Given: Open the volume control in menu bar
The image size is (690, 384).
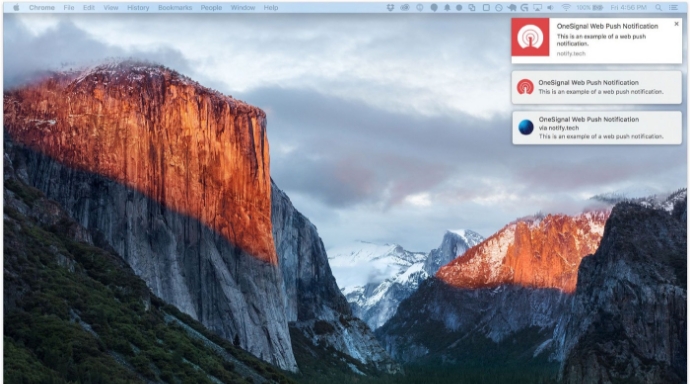Looking at the screenshot, I should (551, 7).
